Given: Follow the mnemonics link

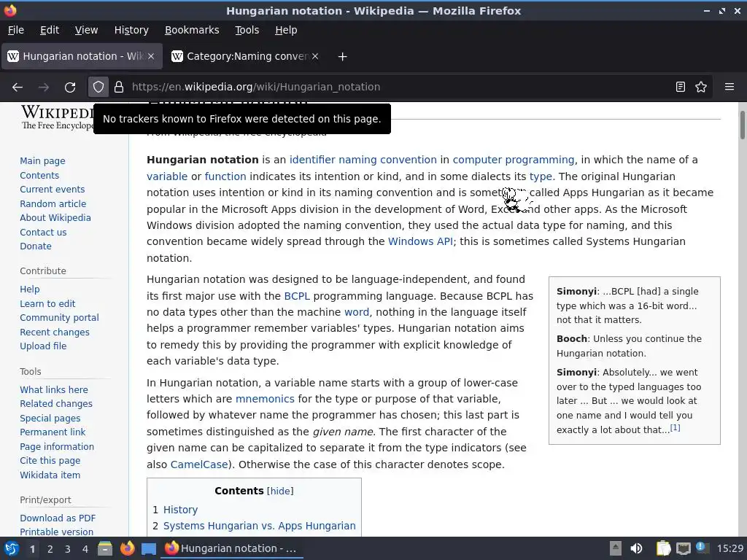Looking at the screenshot, I should (x=265, y=399).
